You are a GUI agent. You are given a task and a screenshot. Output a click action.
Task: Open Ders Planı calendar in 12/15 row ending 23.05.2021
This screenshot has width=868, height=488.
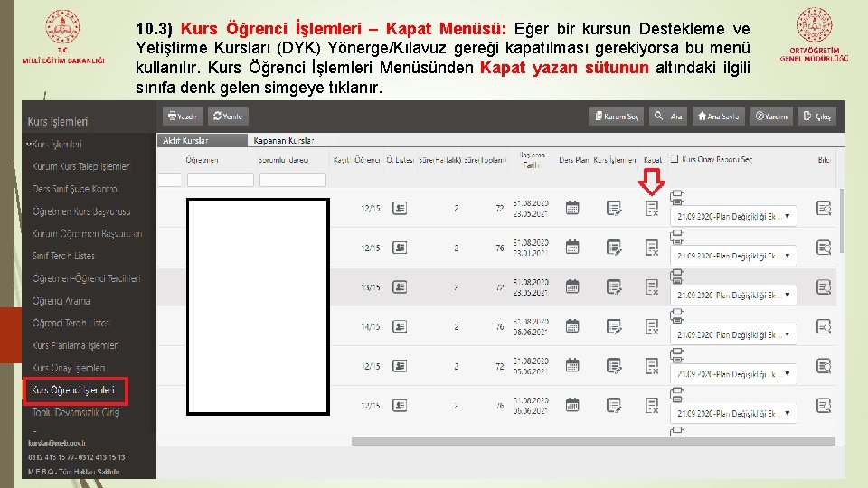572,208
